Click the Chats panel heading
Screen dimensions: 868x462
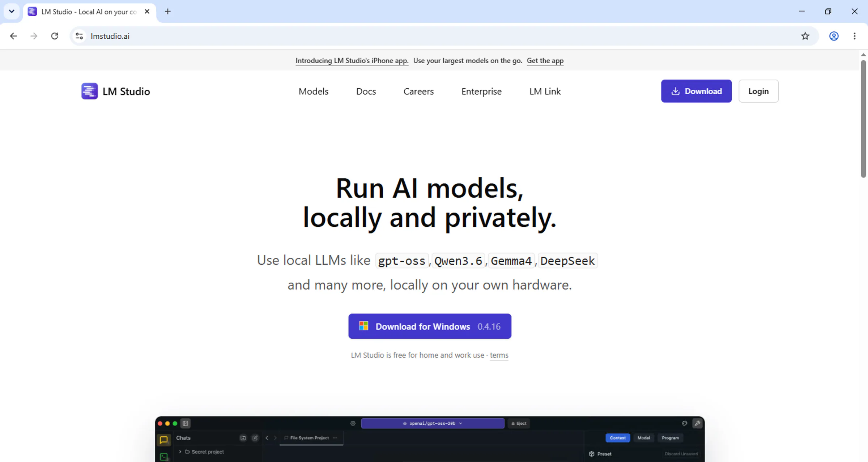point(183,438)
